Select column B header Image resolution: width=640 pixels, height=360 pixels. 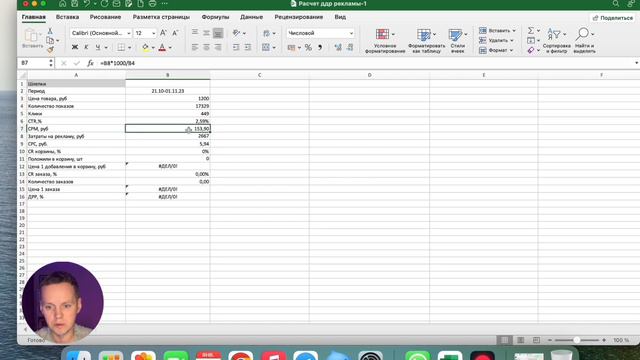coord(168,75)
